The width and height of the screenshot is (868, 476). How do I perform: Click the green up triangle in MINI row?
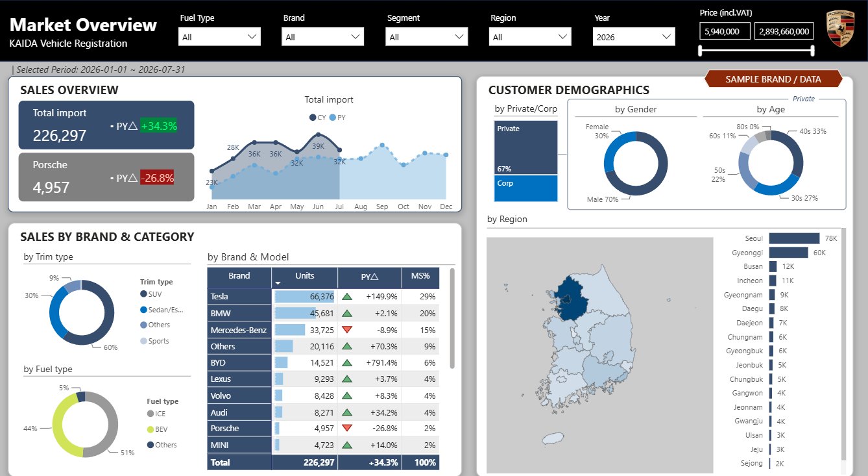pos(347,445)
